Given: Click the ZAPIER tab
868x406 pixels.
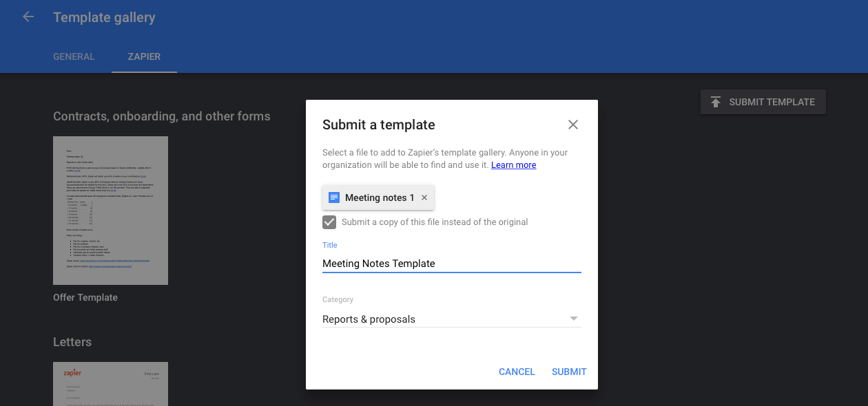Looking at the screenshot, I should click(x=144, y=56).
